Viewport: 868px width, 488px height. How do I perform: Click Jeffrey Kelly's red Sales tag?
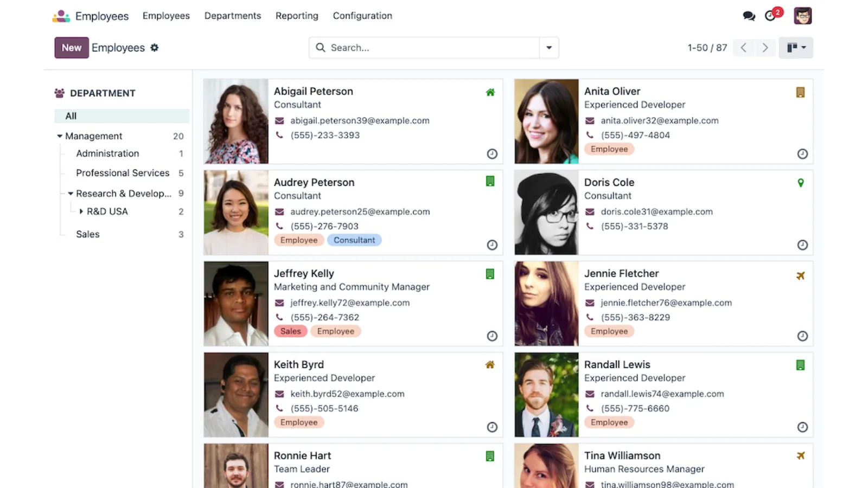[291, 331]
